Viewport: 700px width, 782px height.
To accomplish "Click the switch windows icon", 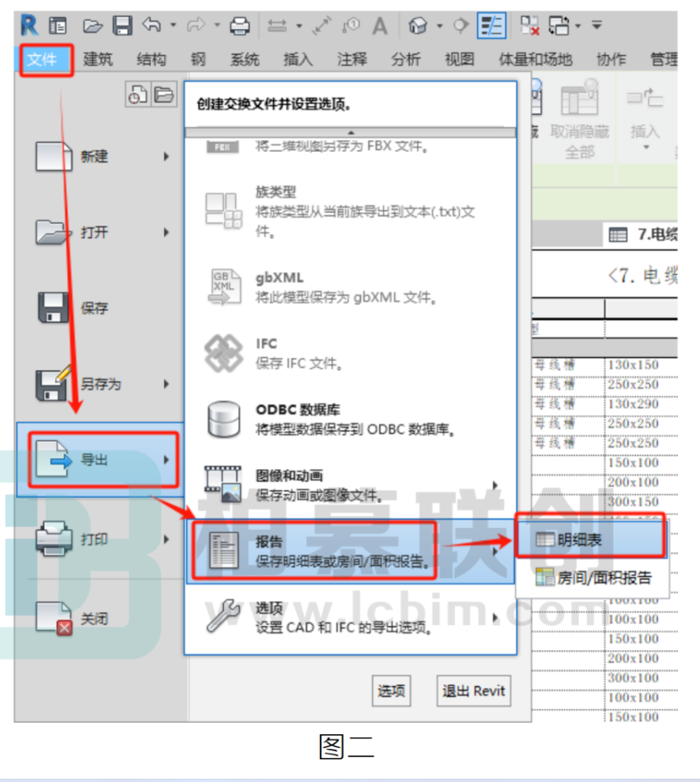I will point(559,25).
